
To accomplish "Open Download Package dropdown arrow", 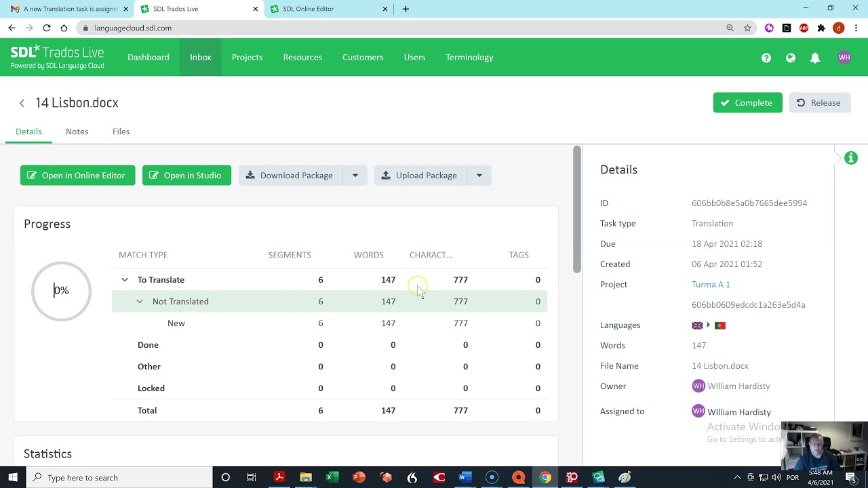I will 355,176.
